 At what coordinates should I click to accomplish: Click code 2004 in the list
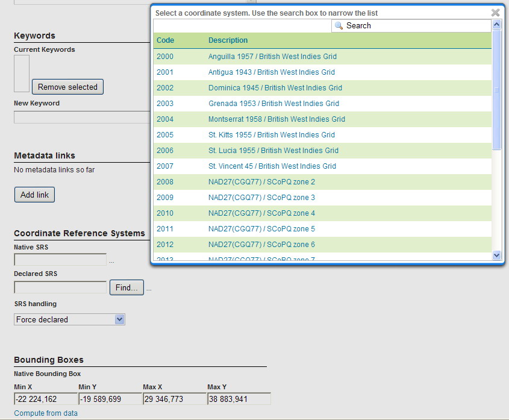coord(165,119)
